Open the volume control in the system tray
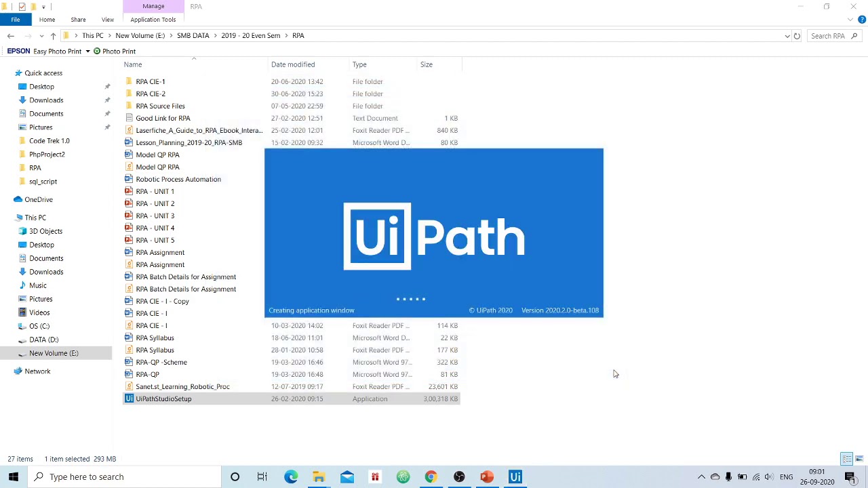 [x=768, y=476]
